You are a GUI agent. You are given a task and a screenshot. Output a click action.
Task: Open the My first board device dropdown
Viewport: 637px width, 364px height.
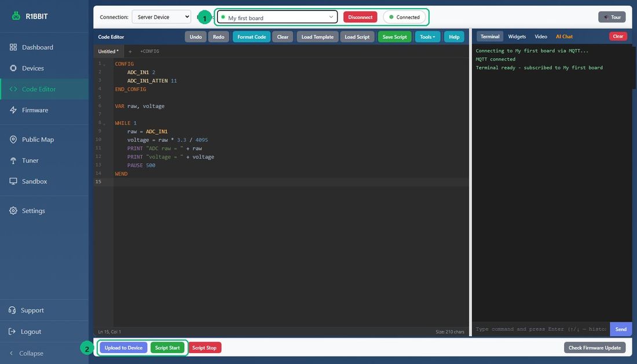click(x=277, y=17)
